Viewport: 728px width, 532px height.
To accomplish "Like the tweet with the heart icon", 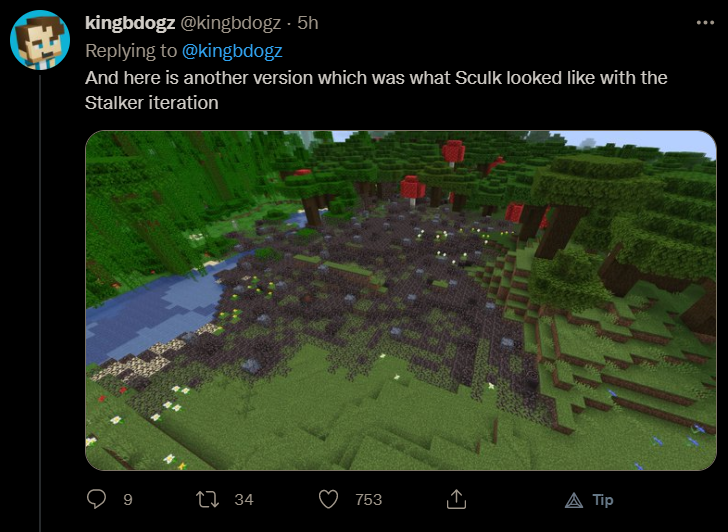I will [x=328, y=500].
